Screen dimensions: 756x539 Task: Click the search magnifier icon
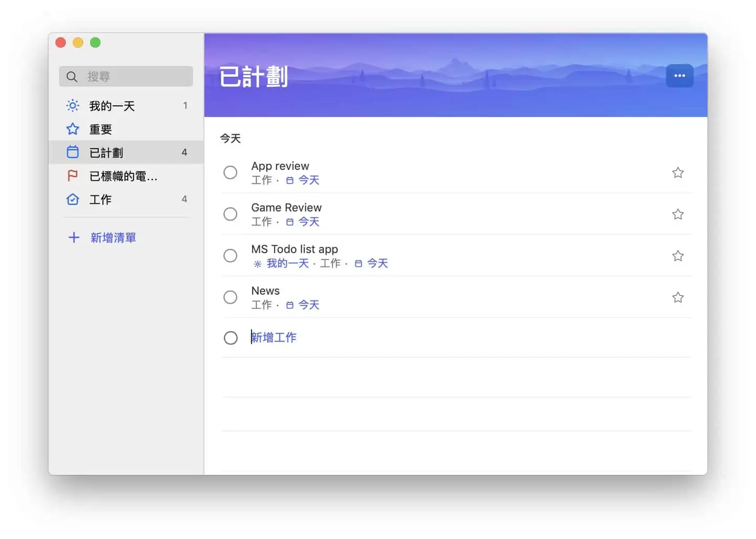click(x=72, y=77)
